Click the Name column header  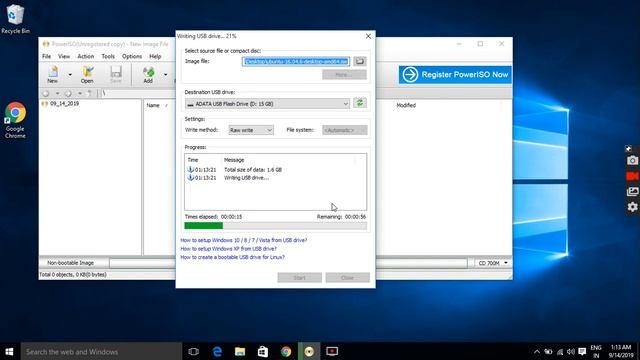click(153, 105)
